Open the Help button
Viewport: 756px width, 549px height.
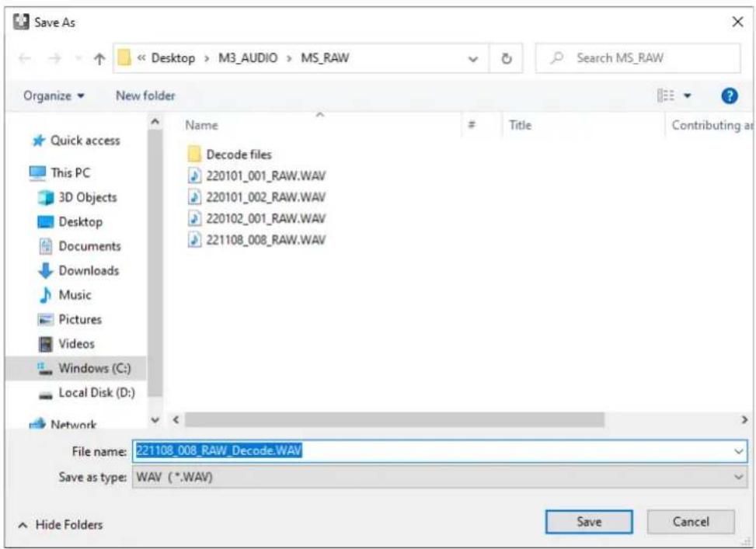pyautogui.click(x=730, y=96)
